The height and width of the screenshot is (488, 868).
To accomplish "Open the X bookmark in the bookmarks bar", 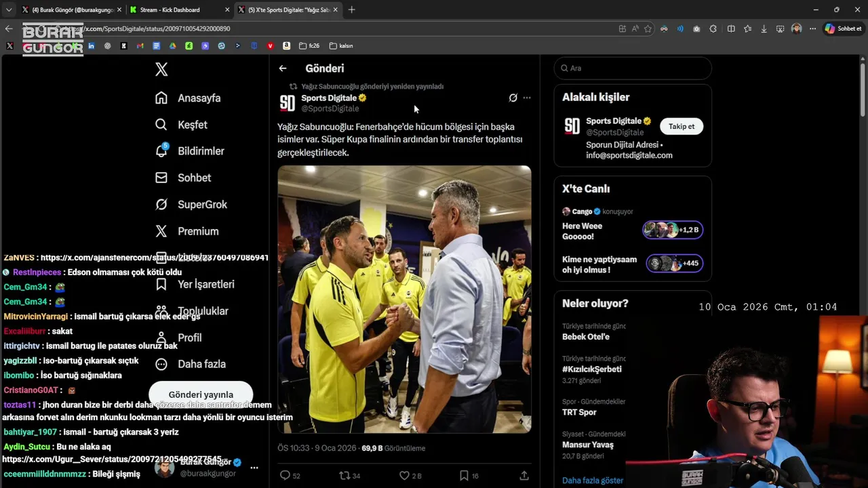I will click(9, 46).
